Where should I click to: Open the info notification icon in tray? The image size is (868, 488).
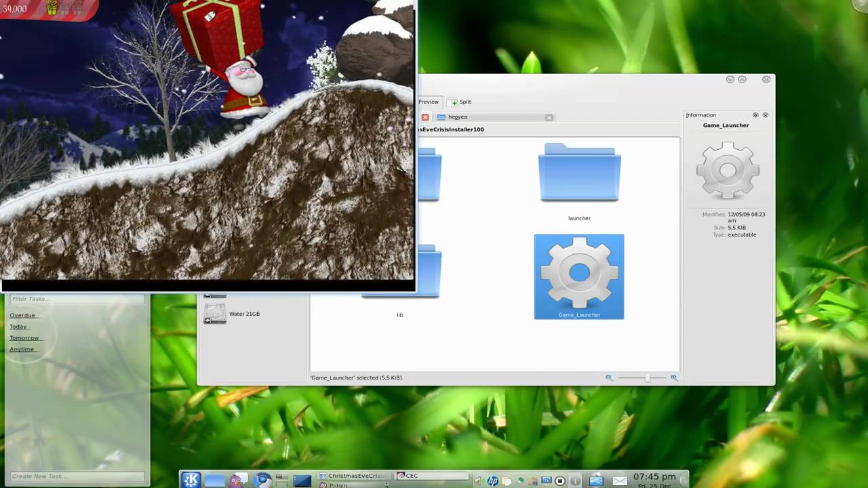[x=575, y=481]
